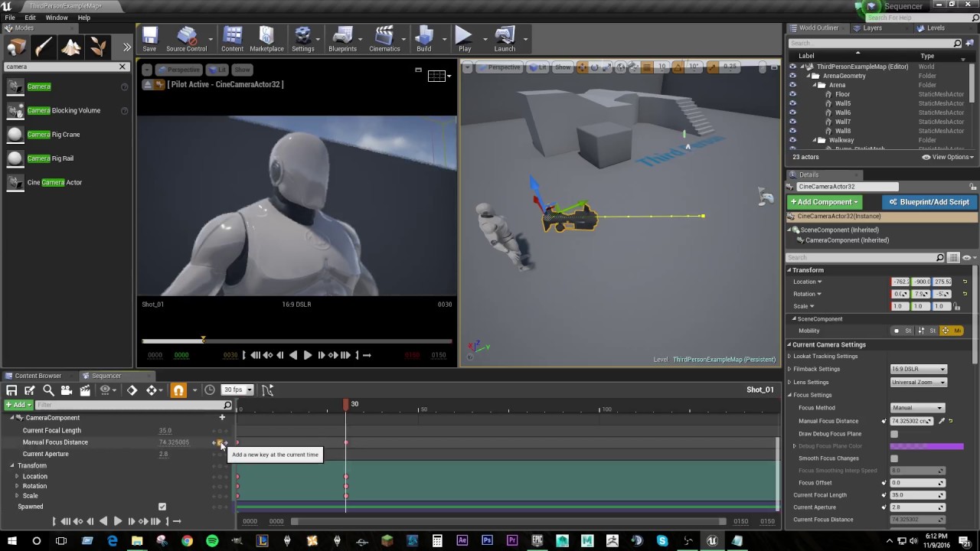Uncheck the Spawned checkbox in Sequencer
Screen dimensions: 980x551
(x=162, y=507)
